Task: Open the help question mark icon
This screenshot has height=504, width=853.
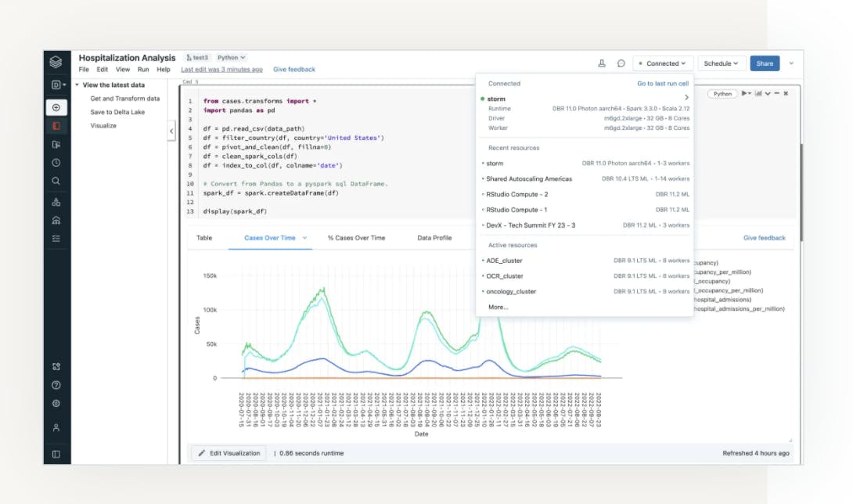Action: click(x=56, y=385)
